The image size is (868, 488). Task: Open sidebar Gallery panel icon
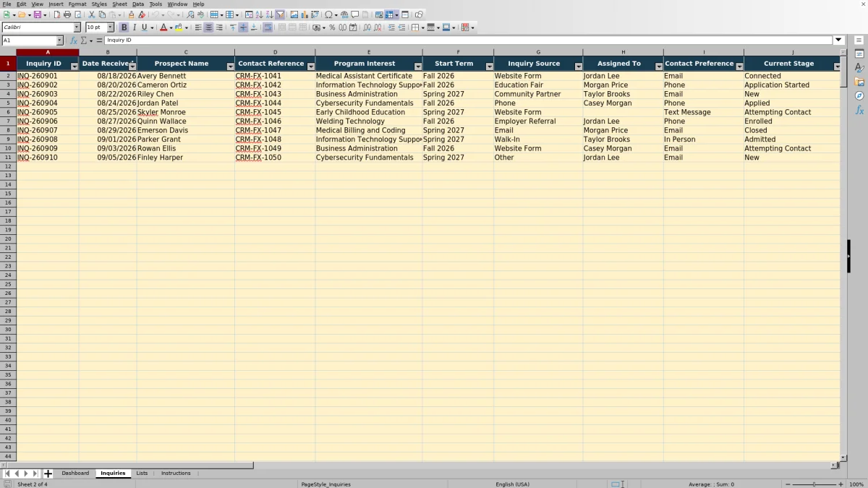[x=859, y=82]
